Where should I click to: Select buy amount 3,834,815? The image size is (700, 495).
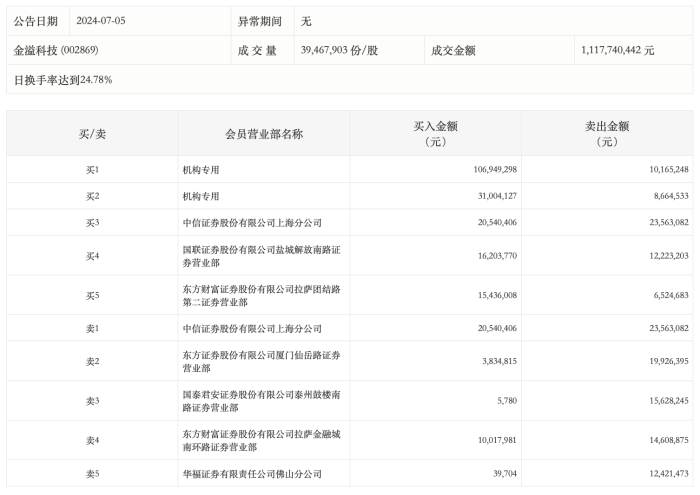pos(500,362)
